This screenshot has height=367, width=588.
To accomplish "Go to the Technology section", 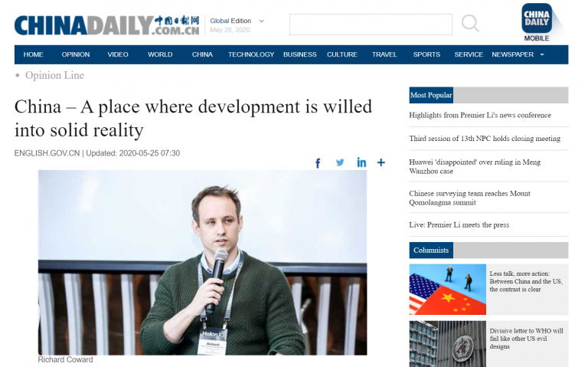I will [250, 54].
